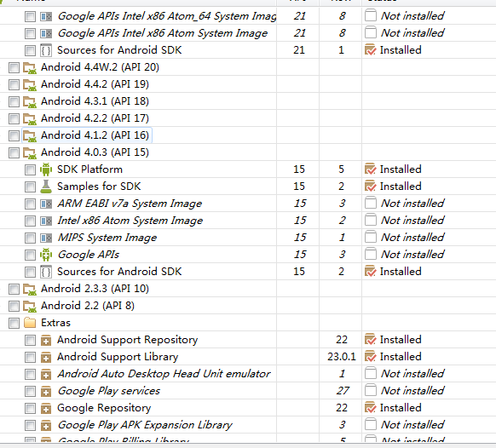This screenshot has width=496, height=448.
Task: Click the Android 4.2.2 (API 17) folder icon
Action: click(30, 119)
